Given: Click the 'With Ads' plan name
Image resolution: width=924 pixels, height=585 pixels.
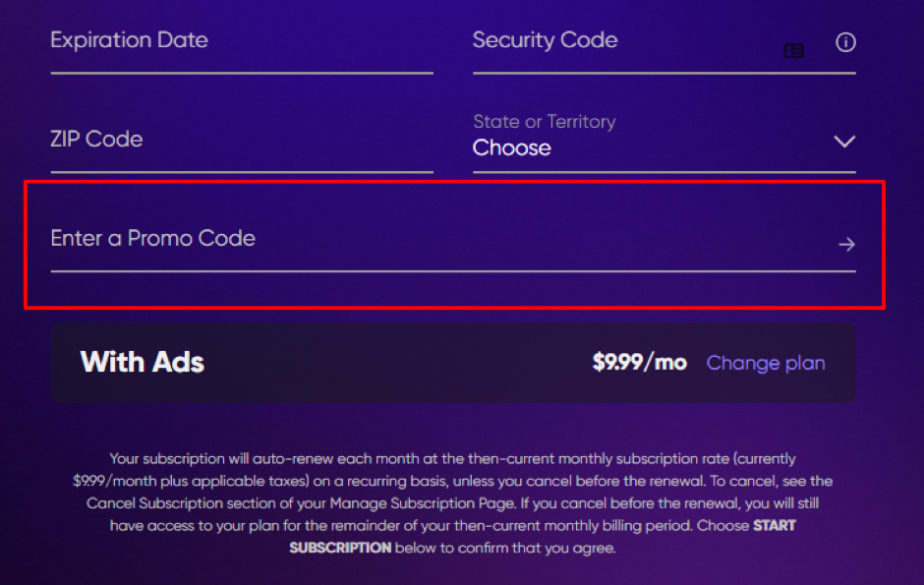Looking at the screenshot, I should pyautogui.click(x=143, y=362).
